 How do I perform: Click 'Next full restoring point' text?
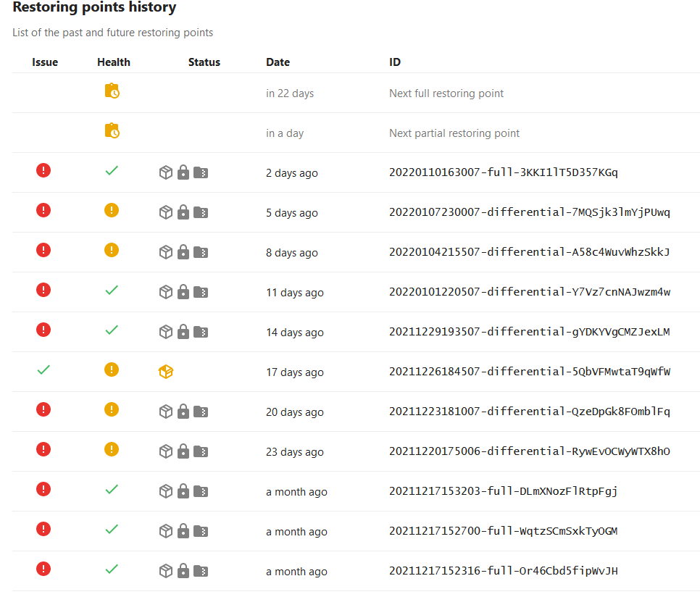(446, 93)
